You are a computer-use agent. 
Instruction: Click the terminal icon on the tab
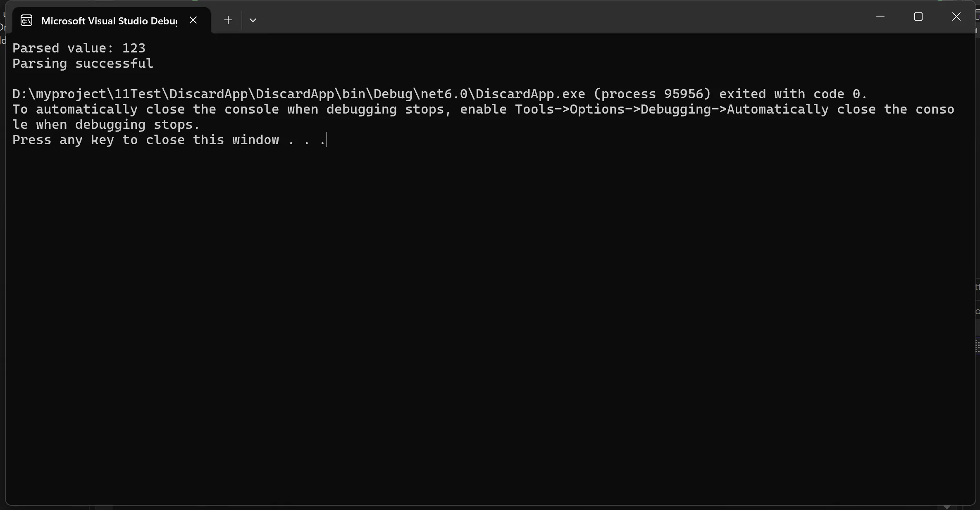(26, 20)
